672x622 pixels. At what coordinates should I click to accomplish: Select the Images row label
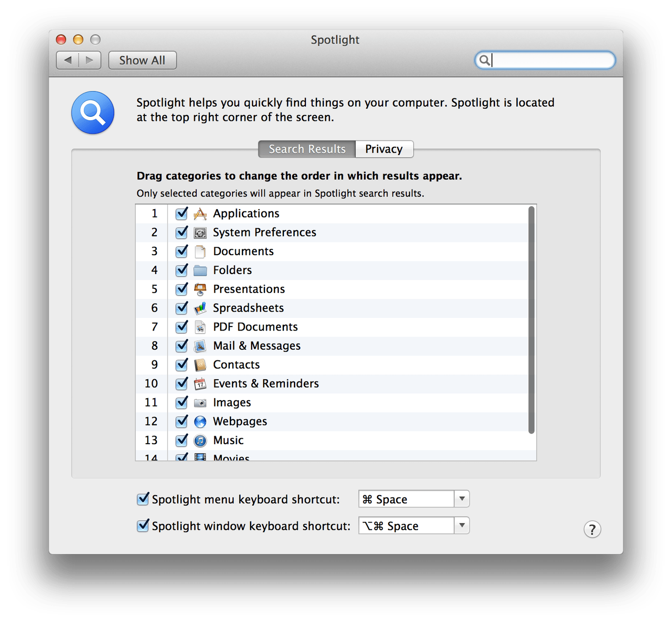(x=232, y=403)
